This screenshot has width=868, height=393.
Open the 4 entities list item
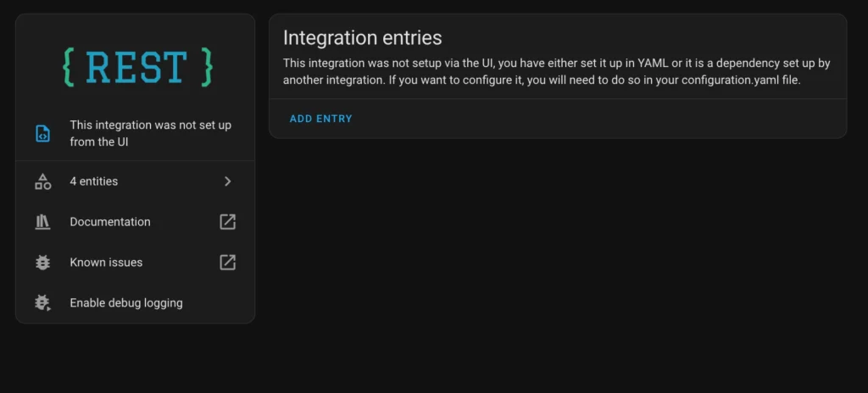pos(135,181)
